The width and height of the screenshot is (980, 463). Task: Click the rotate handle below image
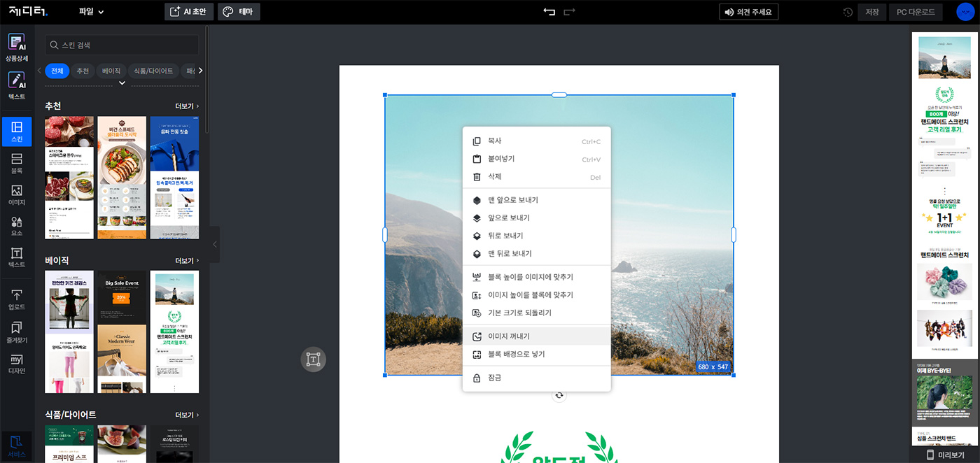coord(559,395)
